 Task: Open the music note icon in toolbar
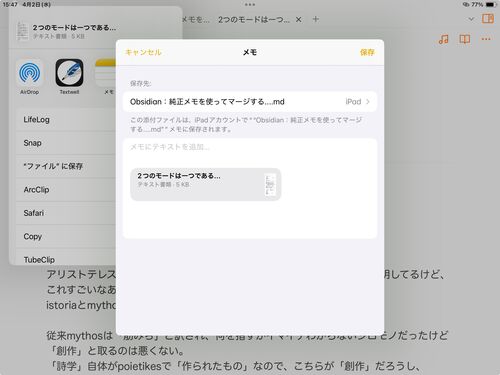pos(443,39)
